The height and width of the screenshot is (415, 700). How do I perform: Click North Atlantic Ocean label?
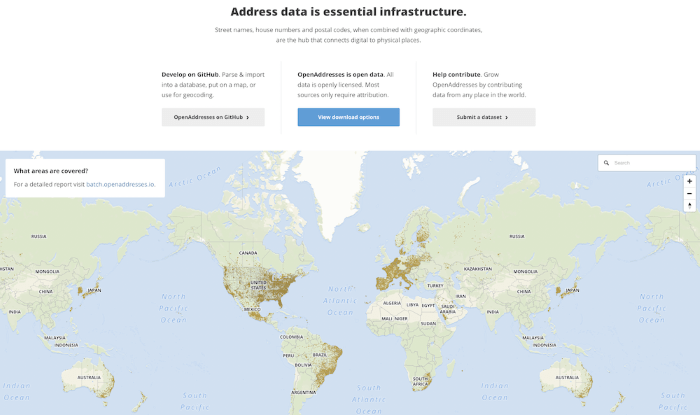click(x=341, y=301)
